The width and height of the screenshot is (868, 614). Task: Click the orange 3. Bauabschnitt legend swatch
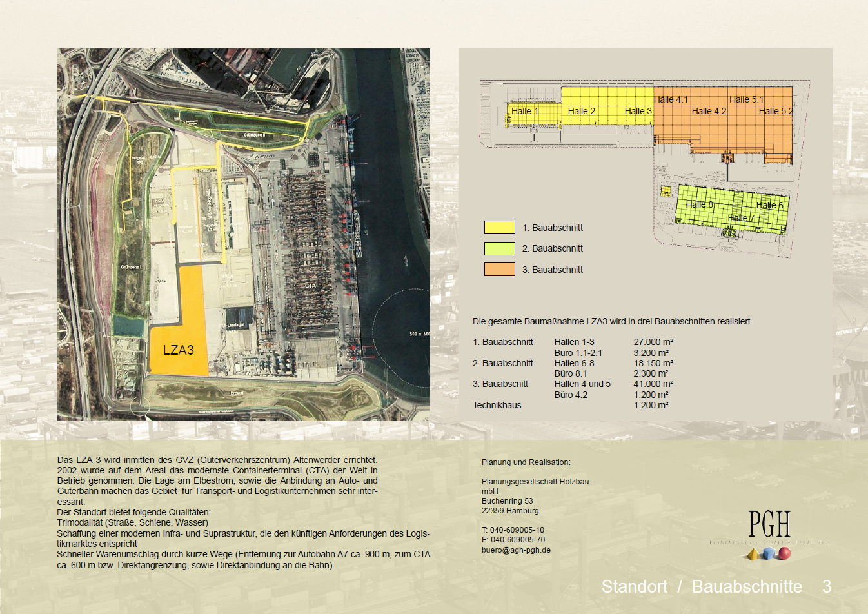pos(499,270)
